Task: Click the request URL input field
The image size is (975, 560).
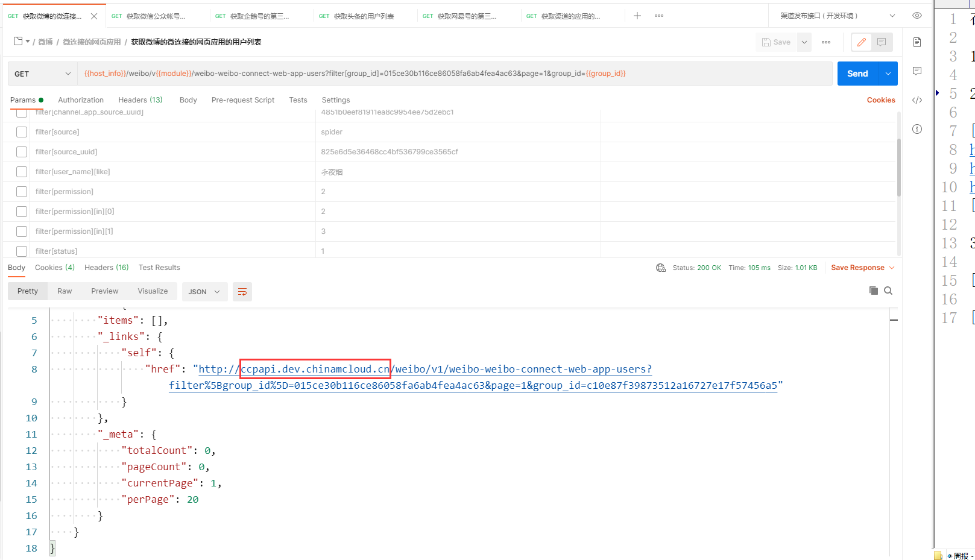Action: pos(452,74)
